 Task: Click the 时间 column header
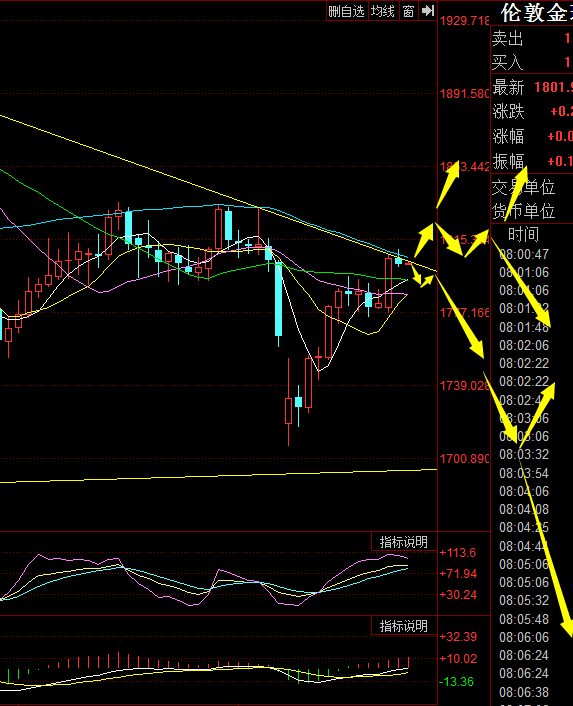click(523, 235)
